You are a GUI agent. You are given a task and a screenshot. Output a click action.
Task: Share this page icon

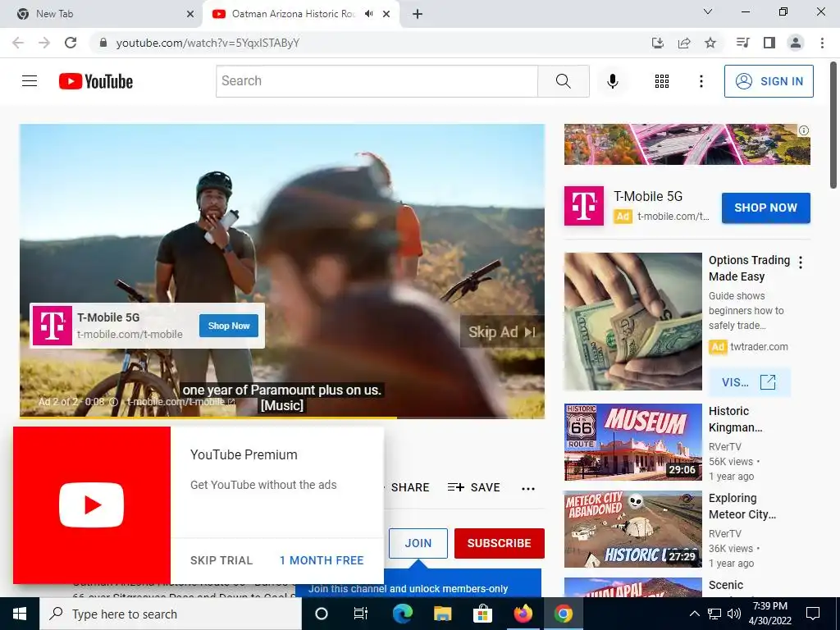pyautogui.click(x=684, y=43)
